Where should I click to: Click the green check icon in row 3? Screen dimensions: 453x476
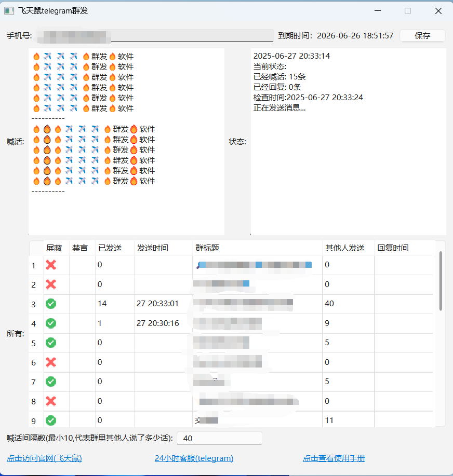(x=51, y=304)
